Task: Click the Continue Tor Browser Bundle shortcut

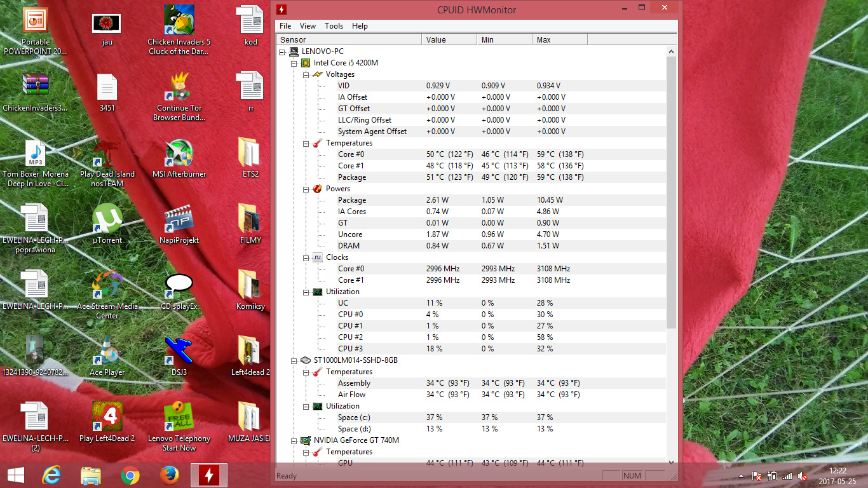Action: 179,97
